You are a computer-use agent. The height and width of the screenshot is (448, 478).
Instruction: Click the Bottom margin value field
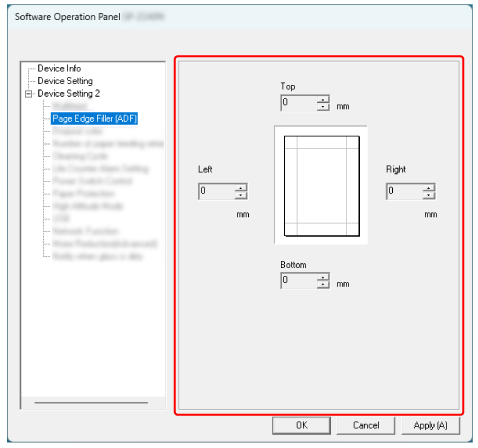coord(299,281)
